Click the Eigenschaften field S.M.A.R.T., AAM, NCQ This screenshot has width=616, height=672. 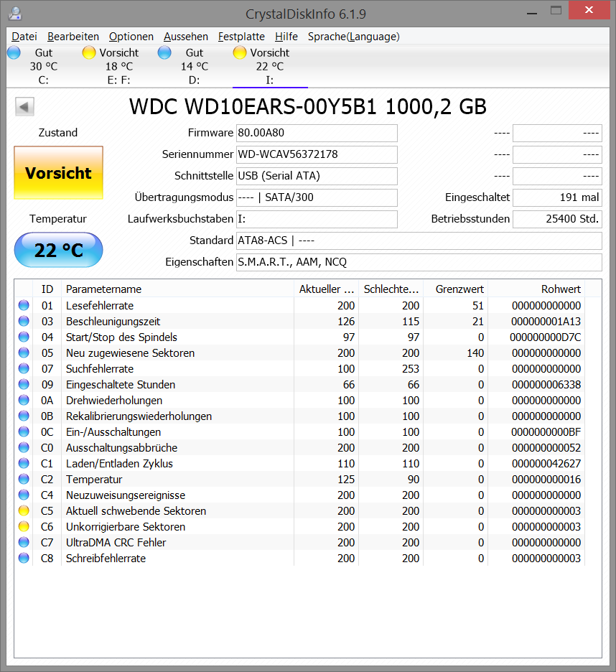point(419,262)
